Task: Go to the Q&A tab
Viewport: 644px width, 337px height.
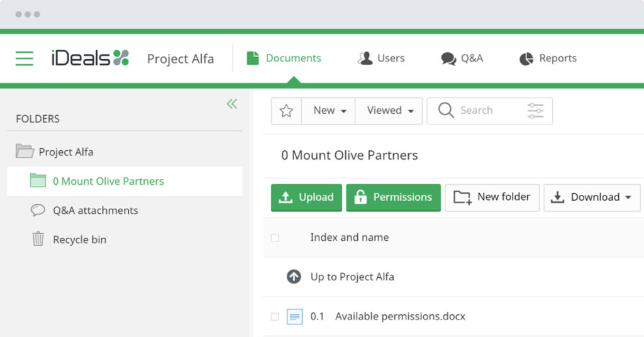Action: tap(462, 58)
